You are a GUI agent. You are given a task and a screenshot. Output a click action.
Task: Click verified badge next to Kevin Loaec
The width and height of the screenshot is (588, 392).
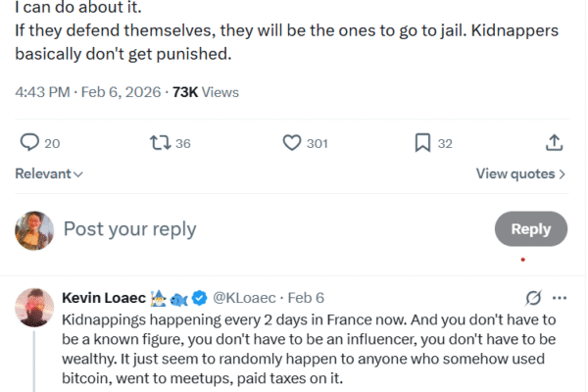click(x=200, y=297)
